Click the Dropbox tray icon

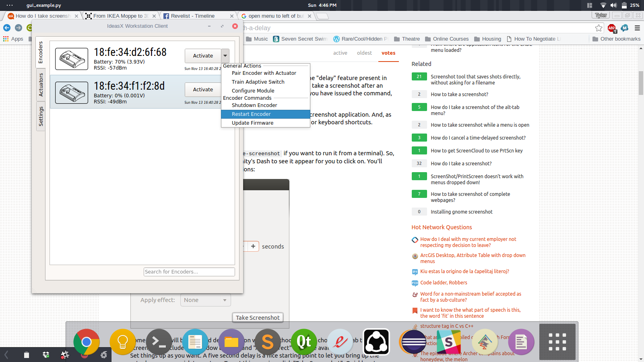click(x=46, y=355)
